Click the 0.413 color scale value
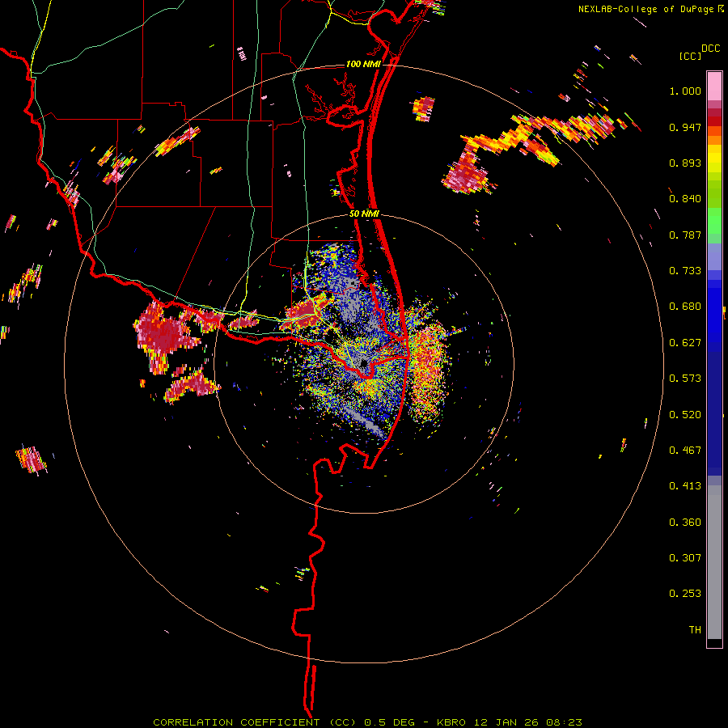Viewport: 728px width, 728px height. click(685, 486)
